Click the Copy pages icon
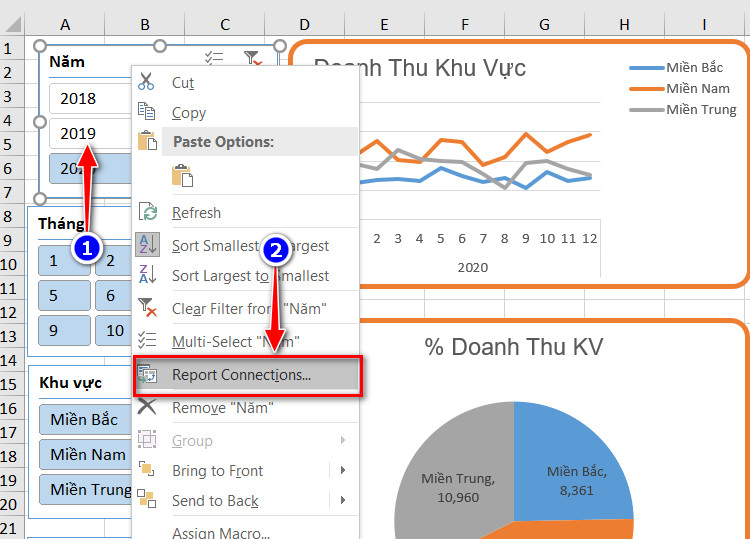The image size is (750, 539). tap(146, 111)
